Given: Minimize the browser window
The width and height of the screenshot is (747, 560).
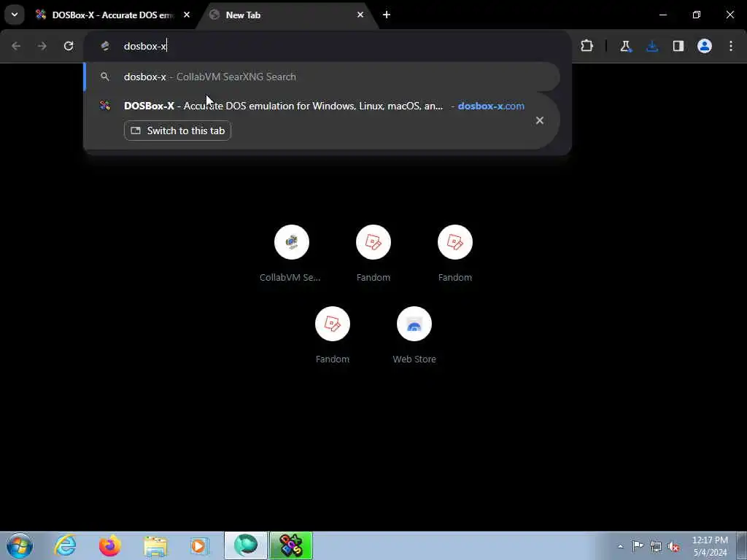Looking at the screenshot, I should point(662,15).
